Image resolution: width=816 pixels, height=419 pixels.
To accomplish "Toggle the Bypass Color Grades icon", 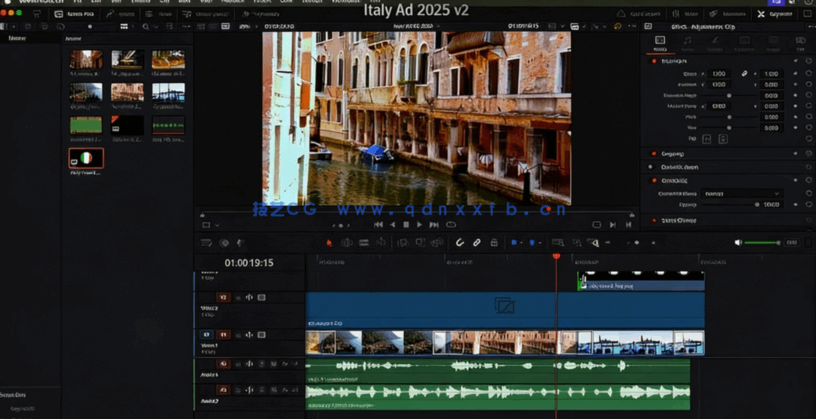I will (618, 26).
